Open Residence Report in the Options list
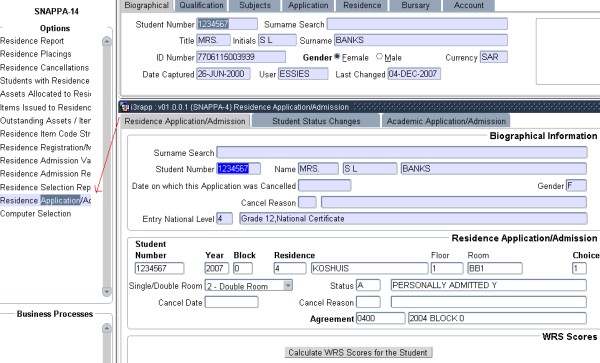 pos(32,41)
